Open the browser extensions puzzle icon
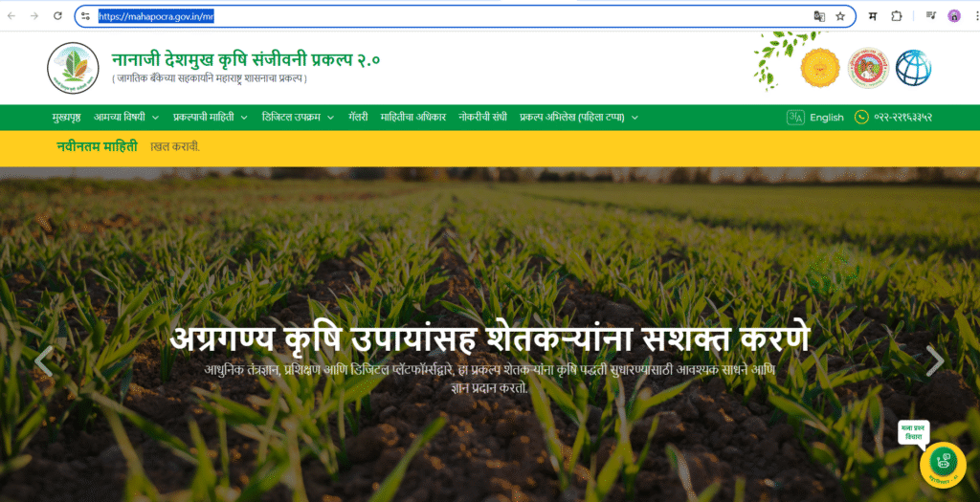Image resolution: width=980 pixels, height=502 pixels. [x=897, y=16]
